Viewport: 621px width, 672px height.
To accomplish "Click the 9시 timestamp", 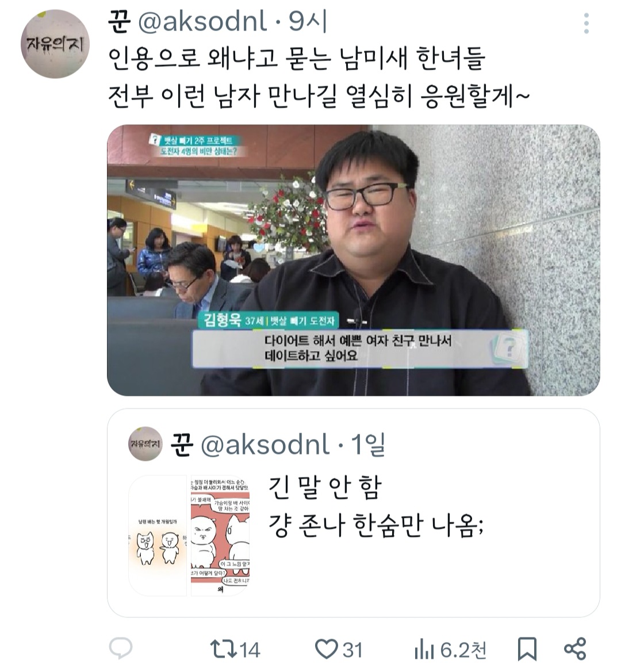I will [308, 22].
